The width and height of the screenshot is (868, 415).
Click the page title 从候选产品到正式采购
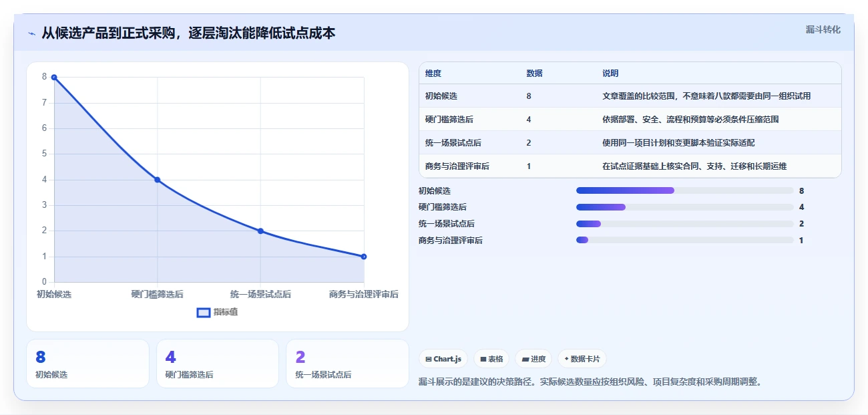(x=188, y=33)
